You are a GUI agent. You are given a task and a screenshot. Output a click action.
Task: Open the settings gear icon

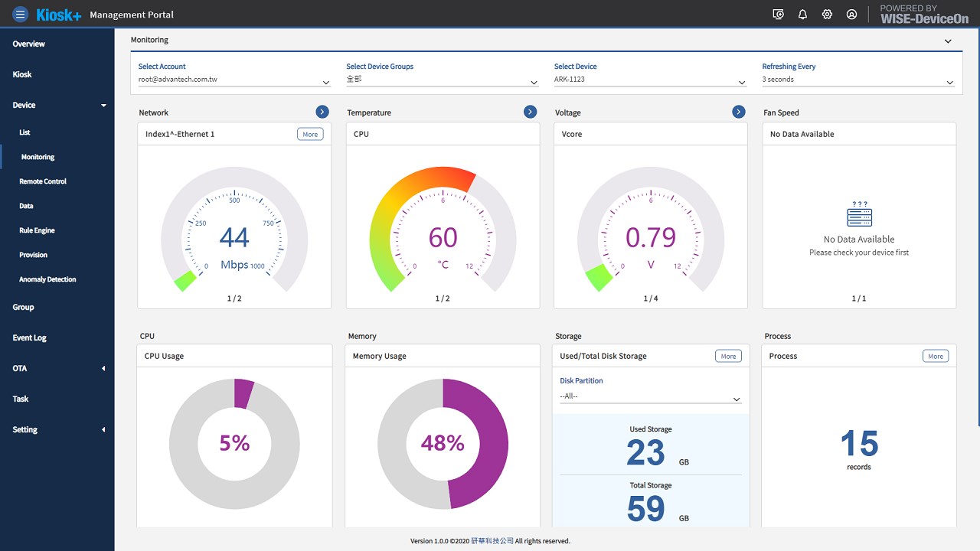(x=827, y=14)
